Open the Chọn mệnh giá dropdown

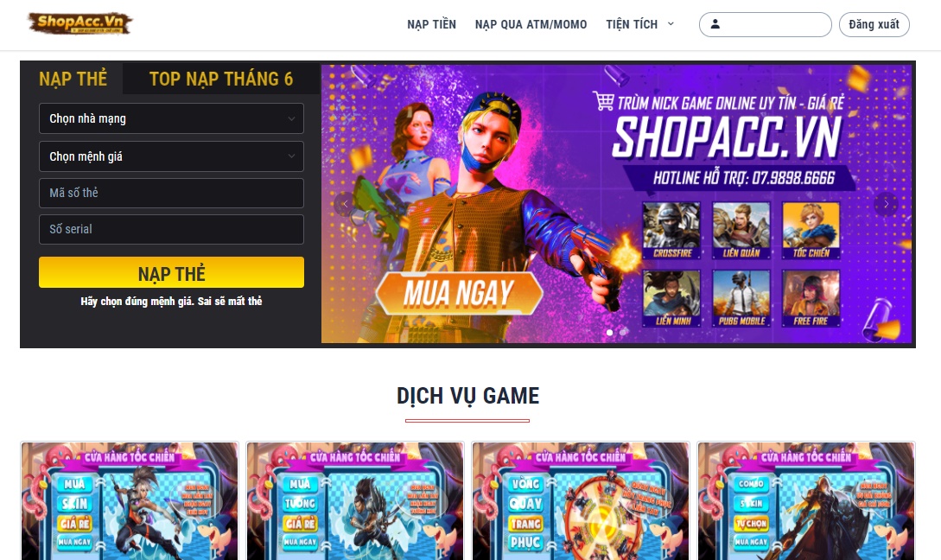pyautogui.click(x=171, y=156)
